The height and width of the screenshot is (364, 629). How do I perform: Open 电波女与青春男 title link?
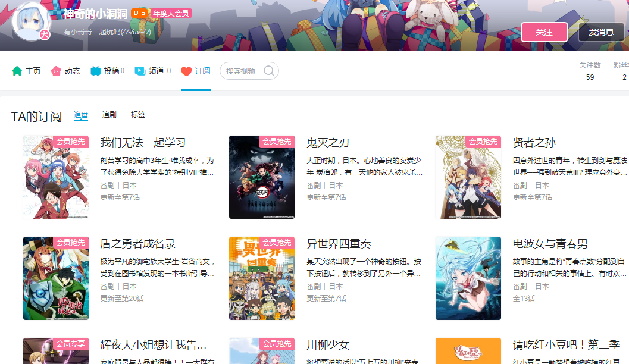pyautogui.click(x=550, y=244)
